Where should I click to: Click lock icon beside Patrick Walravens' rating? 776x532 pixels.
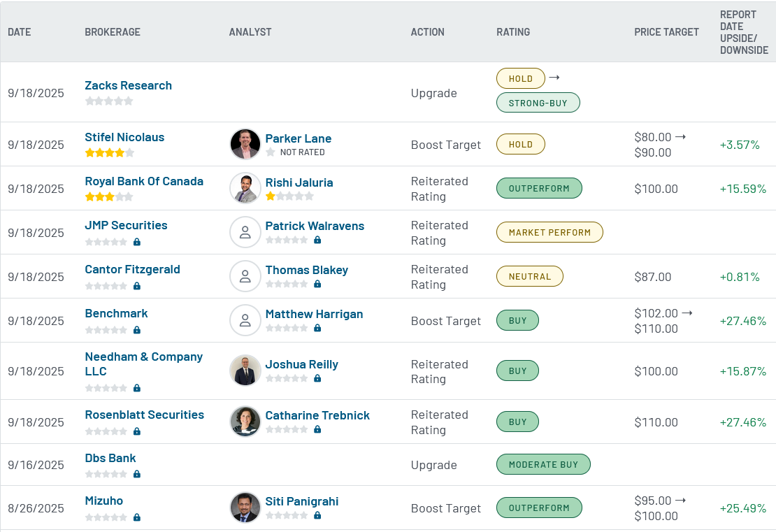(317, 240)
